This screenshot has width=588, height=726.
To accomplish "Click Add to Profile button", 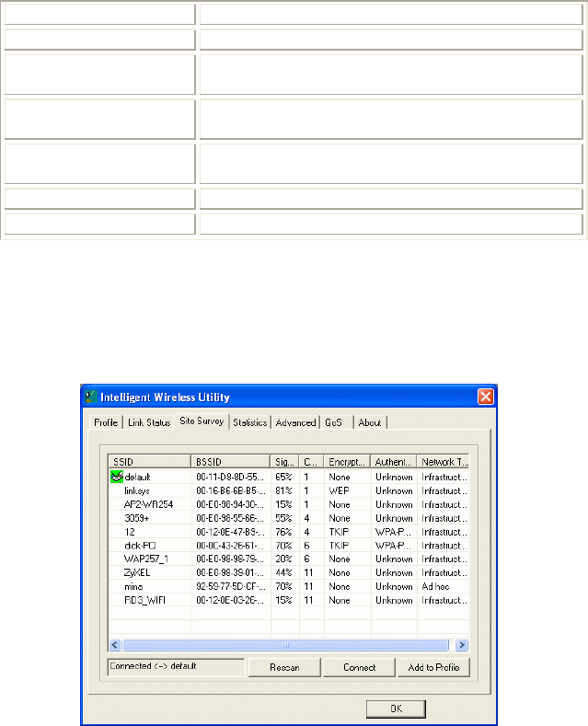I will coord(433,667).
